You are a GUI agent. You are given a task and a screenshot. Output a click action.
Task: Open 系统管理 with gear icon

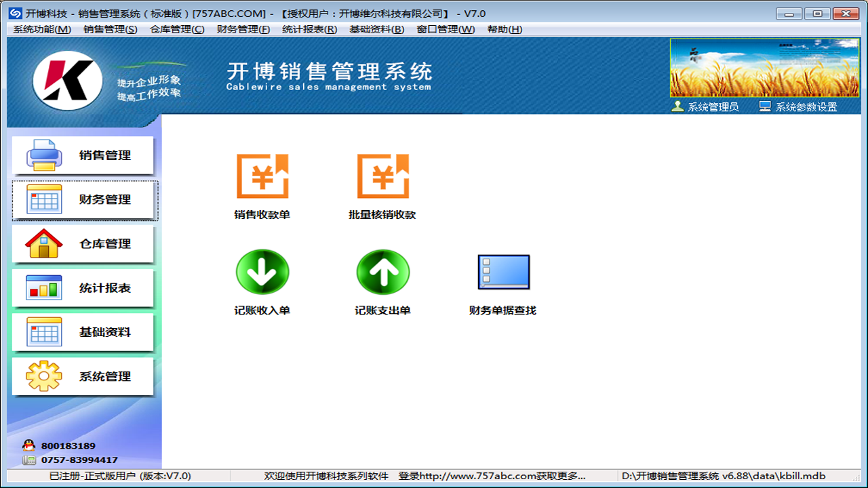83,376
